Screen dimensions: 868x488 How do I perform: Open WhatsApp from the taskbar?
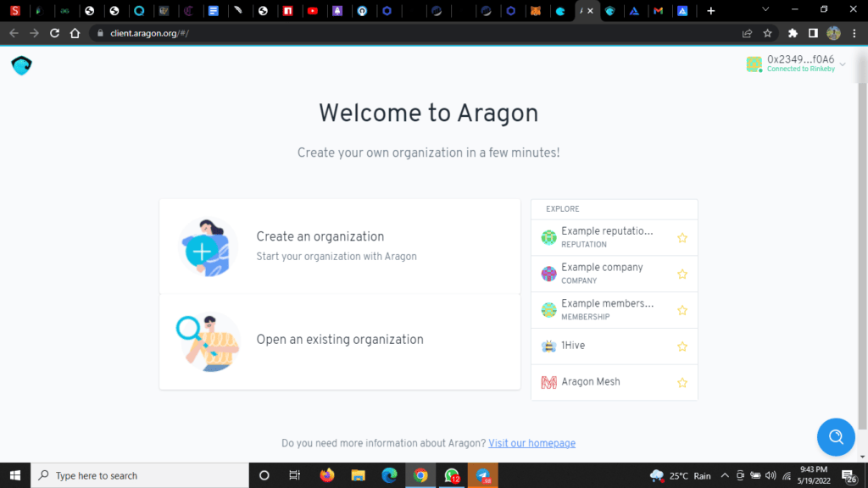click(x=452, y=475)
